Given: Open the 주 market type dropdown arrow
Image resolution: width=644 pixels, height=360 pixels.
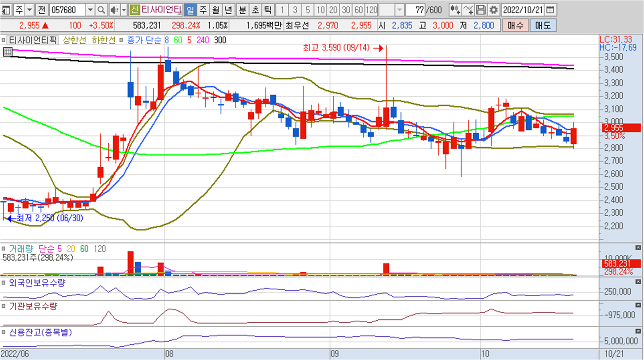Looking at the screenshot, I should (30, 9).
